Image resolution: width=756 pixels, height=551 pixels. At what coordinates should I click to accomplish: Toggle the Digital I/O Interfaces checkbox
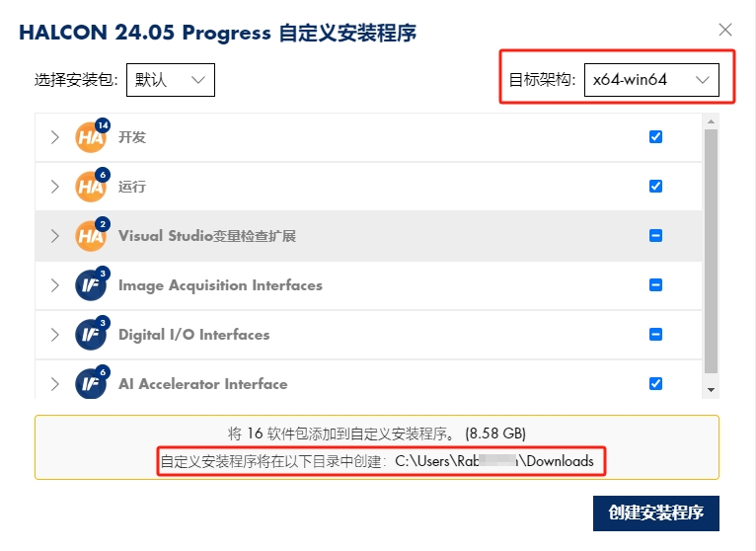click(x=655, y=335)
